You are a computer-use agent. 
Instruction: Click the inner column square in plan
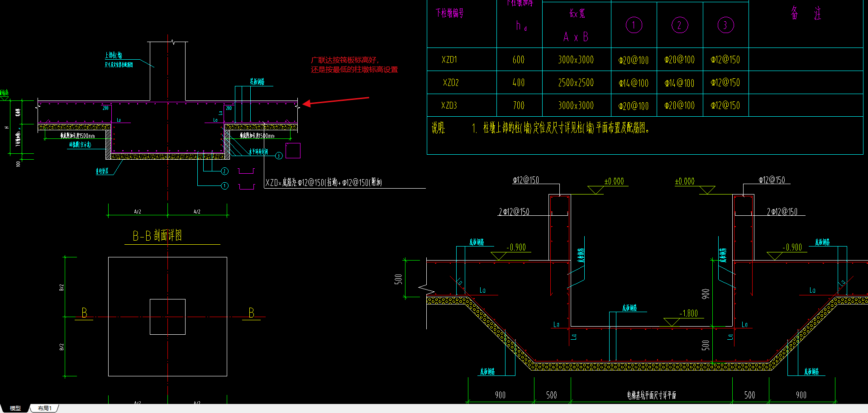pos(167,317)
